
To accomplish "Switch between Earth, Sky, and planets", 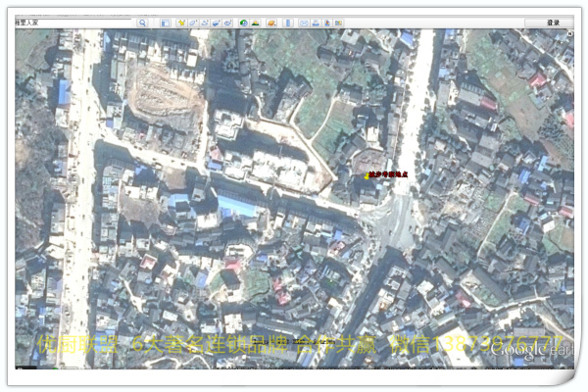I will 269,23.
